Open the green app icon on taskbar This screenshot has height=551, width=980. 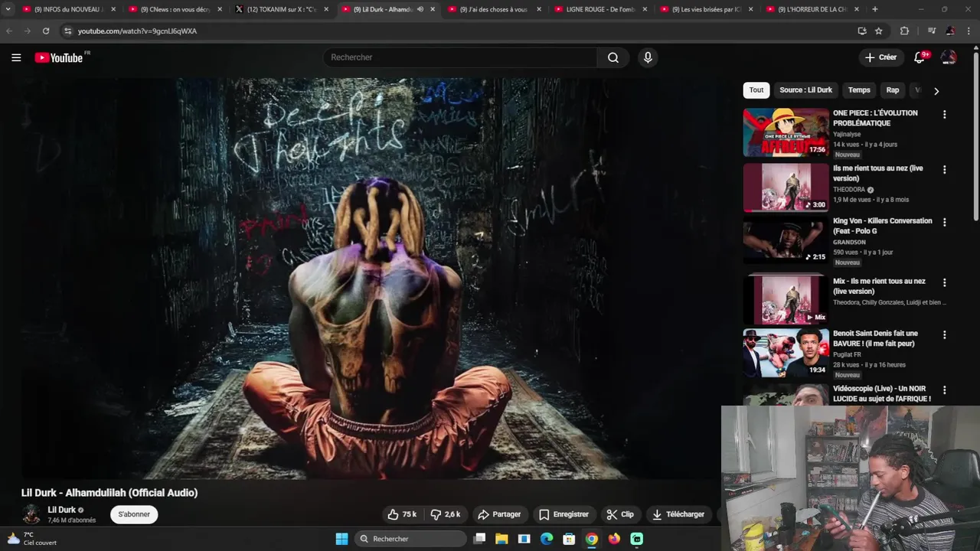point(636,539)
